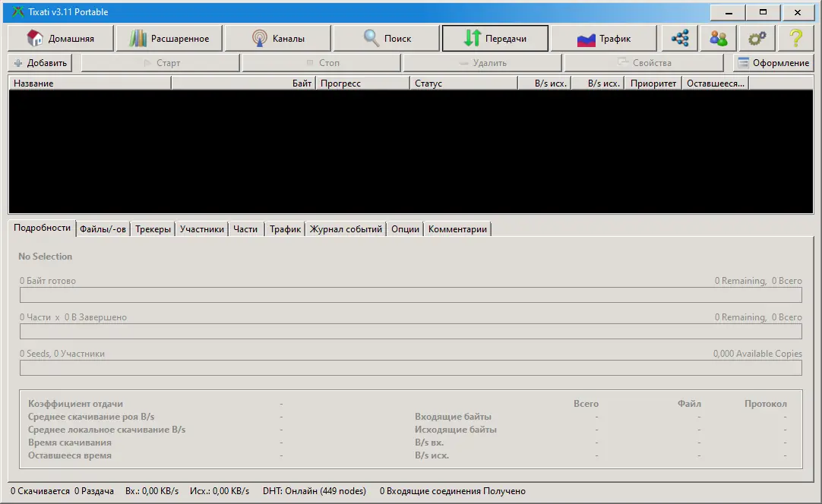Minimize the Tixati window
The height and width of the screenshot is (504, 822).
pos(728,12)
